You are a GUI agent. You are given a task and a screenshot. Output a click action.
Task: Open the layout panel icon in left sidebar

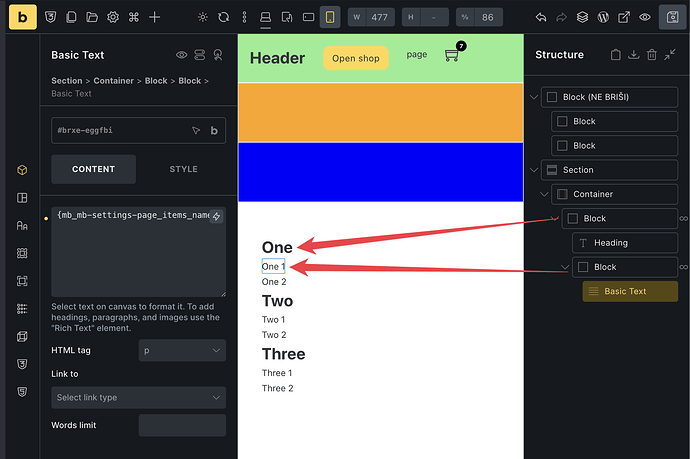22,198
